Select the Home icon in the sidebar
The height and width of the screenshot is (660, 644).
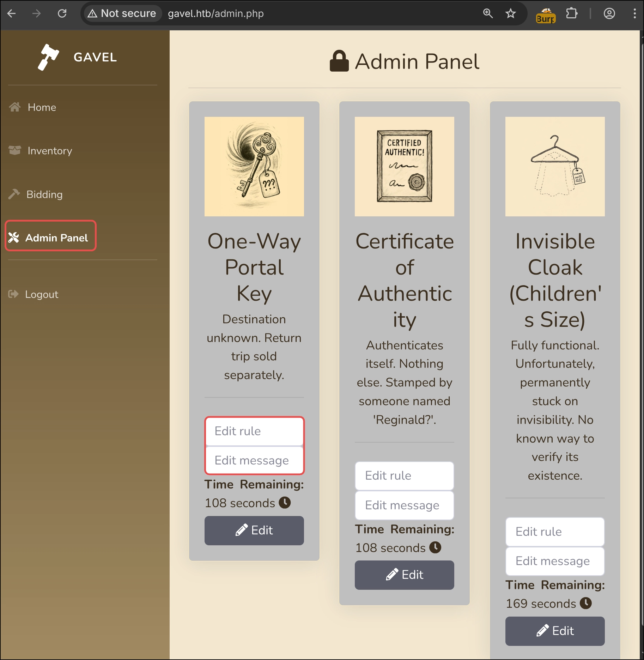coord(14,107)
